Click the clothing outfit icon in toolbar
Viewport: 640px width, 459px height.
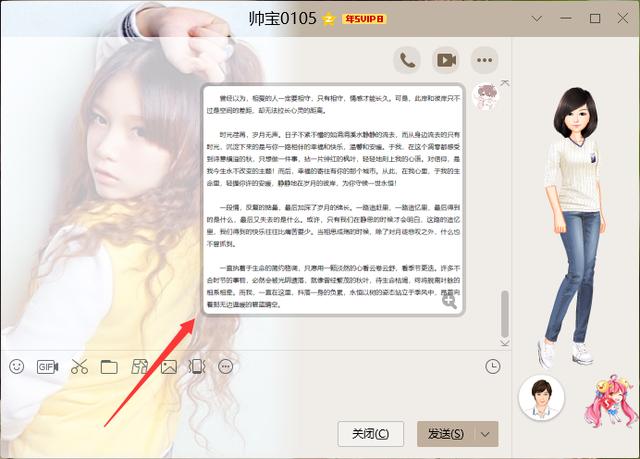[x=139, y=367]
